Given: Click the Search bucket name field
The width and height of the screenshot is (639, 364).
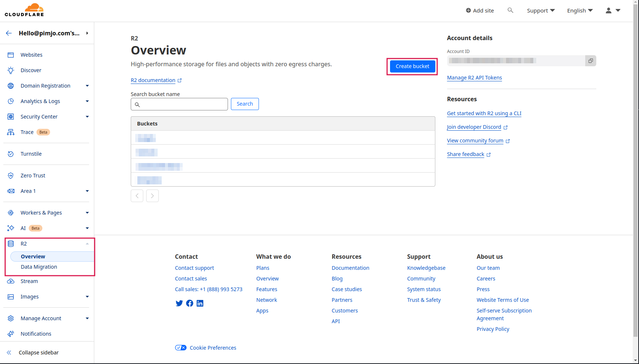Looking at the screenshot, I should pos(183,104).
